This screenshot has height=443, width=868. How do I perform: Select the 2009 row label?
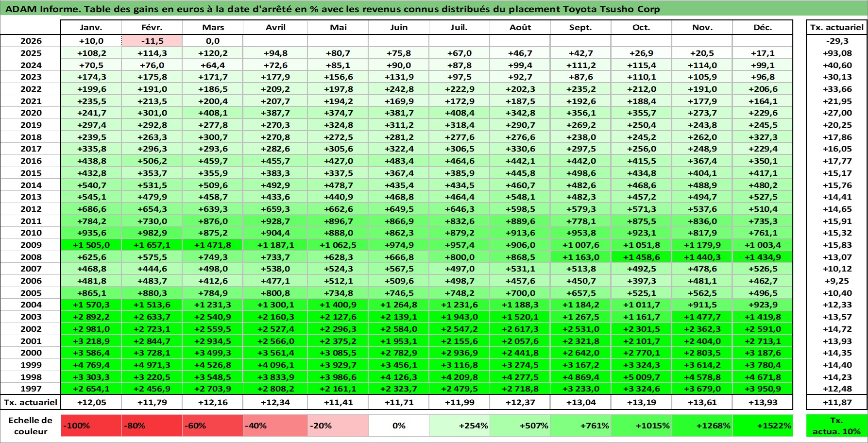click(x=31, y=245)
